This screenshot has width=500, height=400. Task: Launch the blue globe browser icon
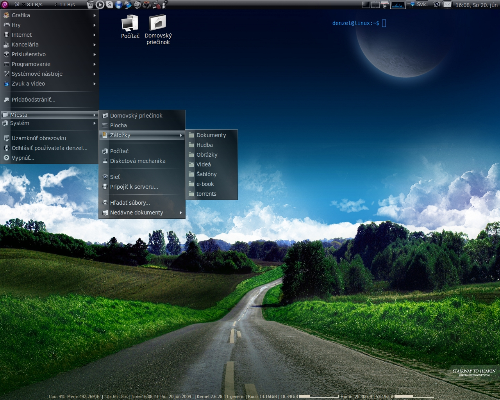click(119, 4)
